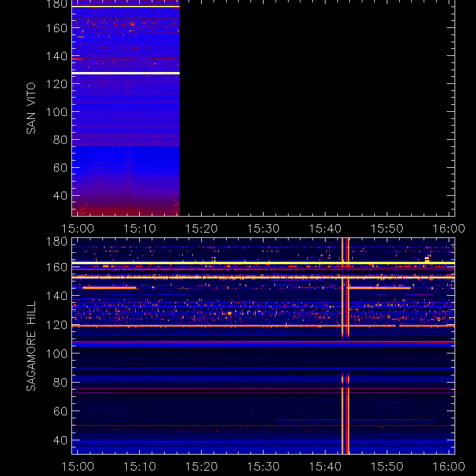Select the 60 tick label on SAN VITO plot
476x476 pixels.
pyautogui.click(x=60, y=168)
